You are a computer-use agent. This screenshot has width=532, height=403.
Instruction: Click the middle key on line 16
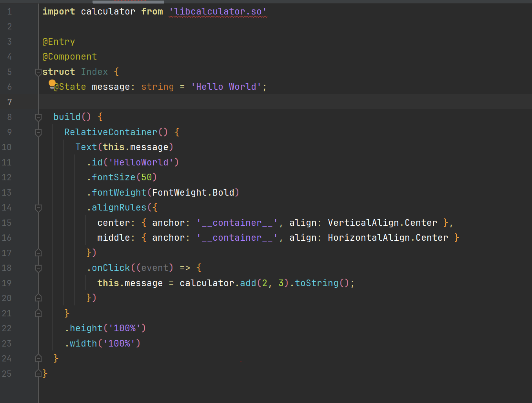coord(114,238)
